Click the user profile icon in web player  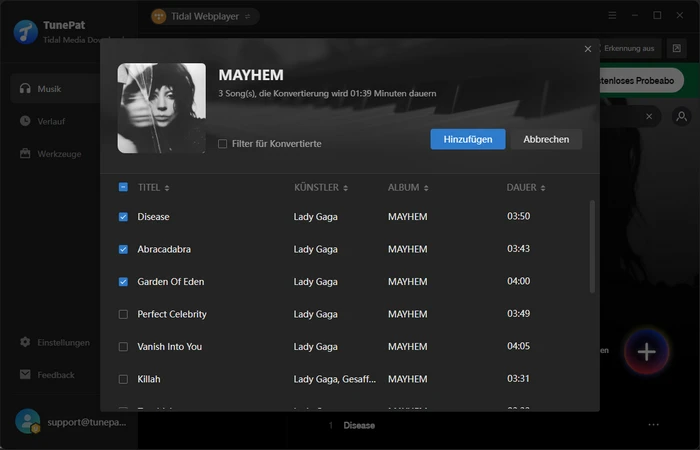coord(682,117)
